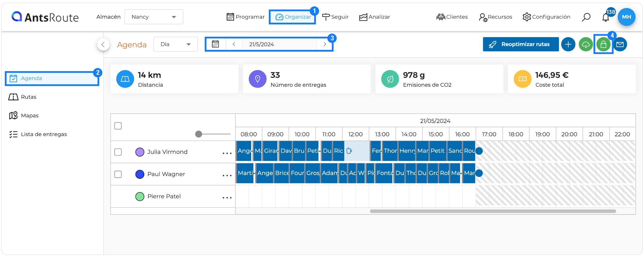Screen dimensions: 644x258
Task: Click the 21/5/2024 date field
Action: [x=279, y=44]
